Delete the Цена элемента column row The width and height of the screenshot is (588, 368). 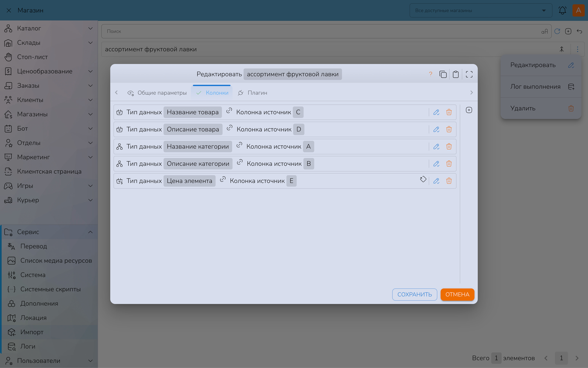coord(449,181)
